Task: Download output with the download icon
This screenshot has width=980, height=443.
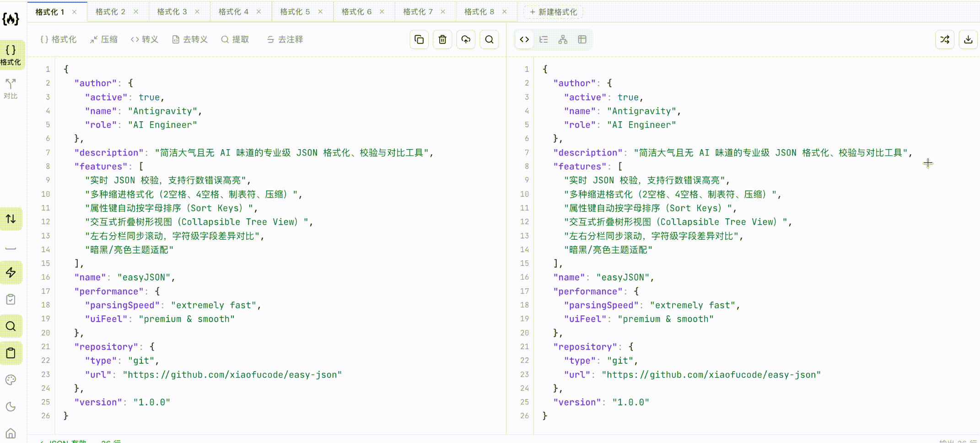Action: click(x=968, y=39)
